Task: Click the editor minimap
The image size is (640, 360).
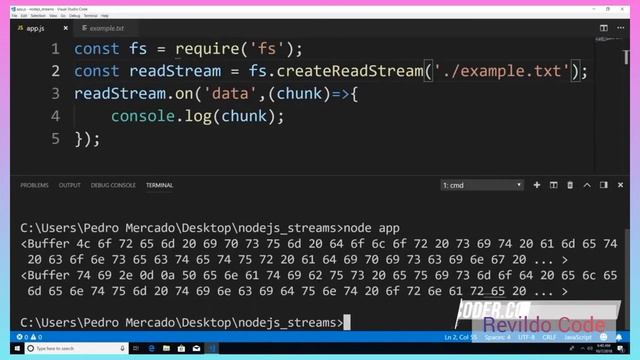Action: (x=608, y=40)
